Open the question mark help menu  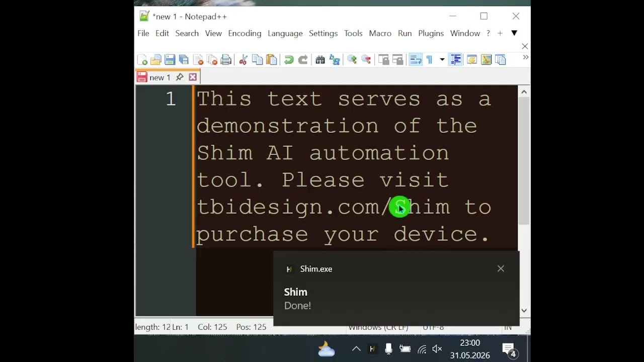tap(488, 33)
